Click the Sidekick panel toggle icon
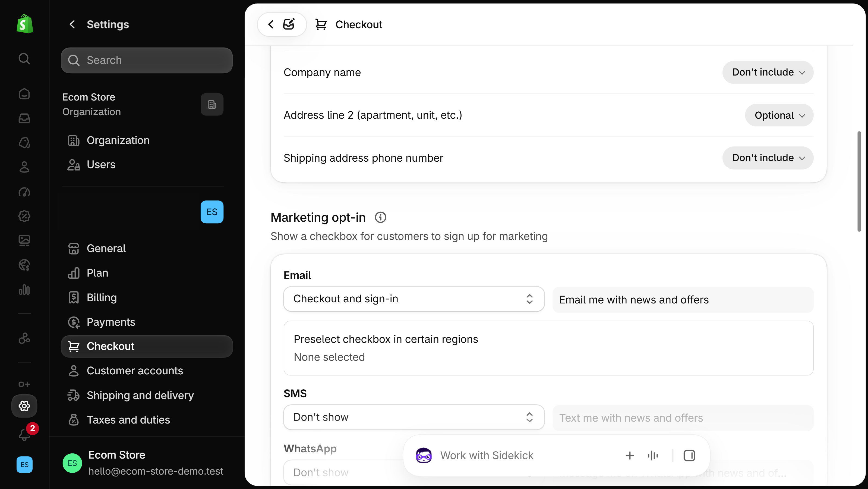Image resolution: width=868 pixels, height=489 pixels. coord(689,456)
